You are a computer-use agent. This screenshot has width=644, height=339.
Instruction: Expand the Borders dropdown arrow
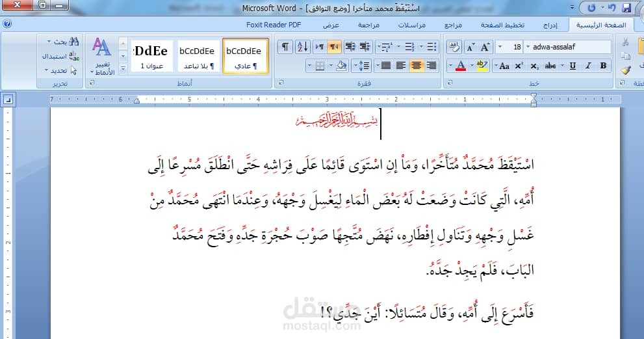point(309,66)
